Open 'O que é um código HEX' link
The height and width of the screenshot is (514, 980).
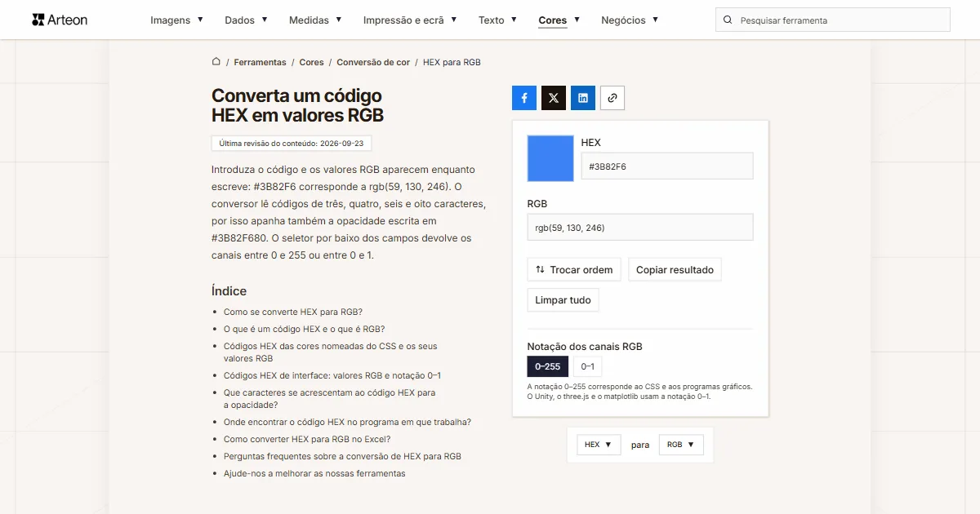click(305, 329)
